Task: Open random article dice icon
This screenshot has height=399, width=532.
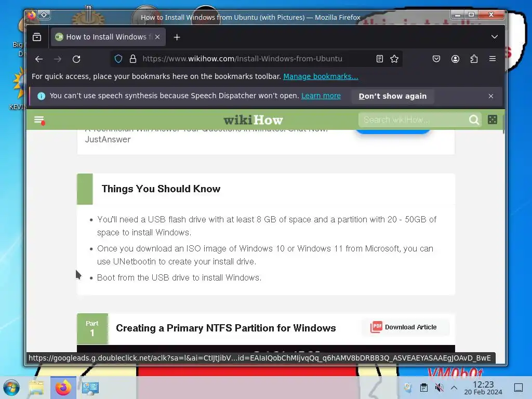Action: pos(493,119)
